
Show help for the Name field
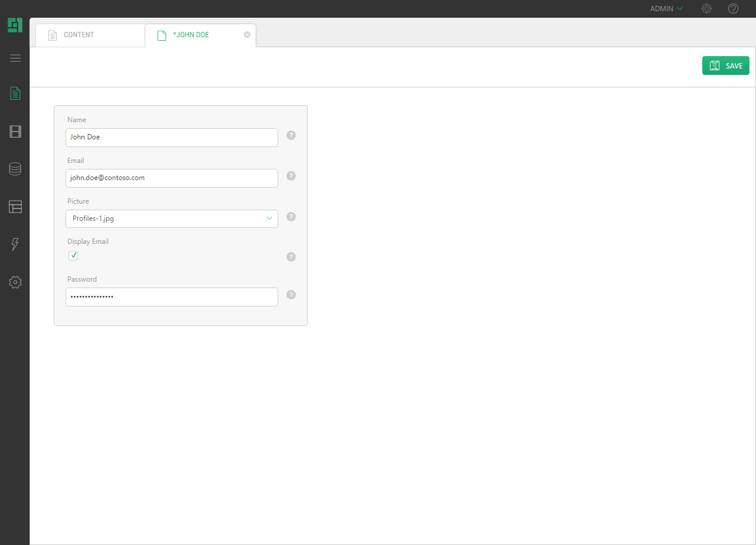coord(291,135)
